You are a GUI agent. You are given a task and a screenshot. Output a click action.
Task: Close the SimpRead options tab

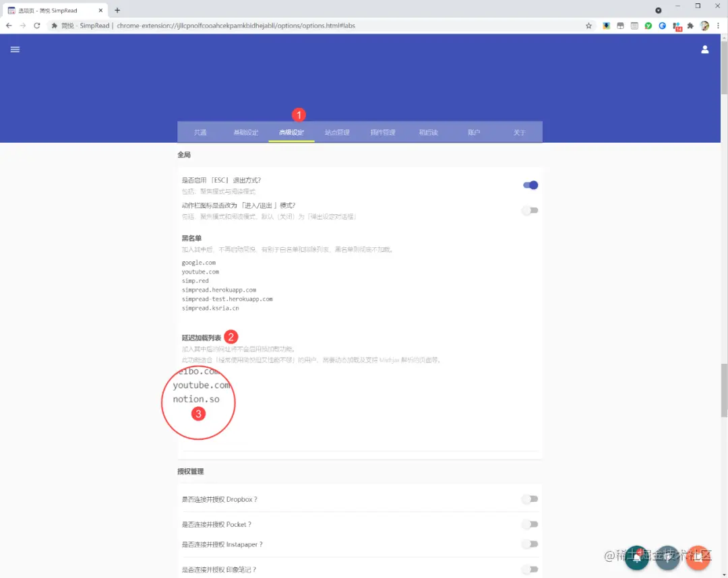point(100,10)
